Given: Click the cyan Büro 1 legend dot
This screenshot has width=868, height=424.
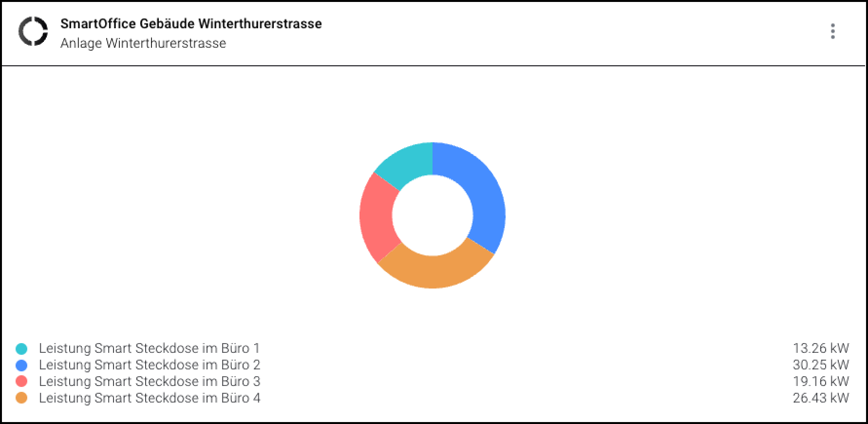Looking at the screenshot, I should pyautogui.click(x=21, y=348).
